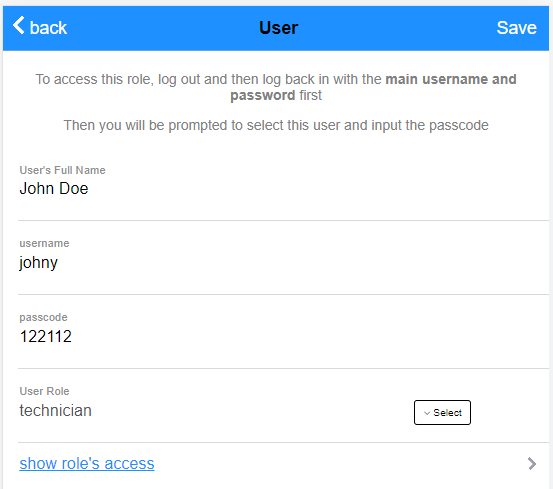
Task: Save the user details
Action: 516,28
